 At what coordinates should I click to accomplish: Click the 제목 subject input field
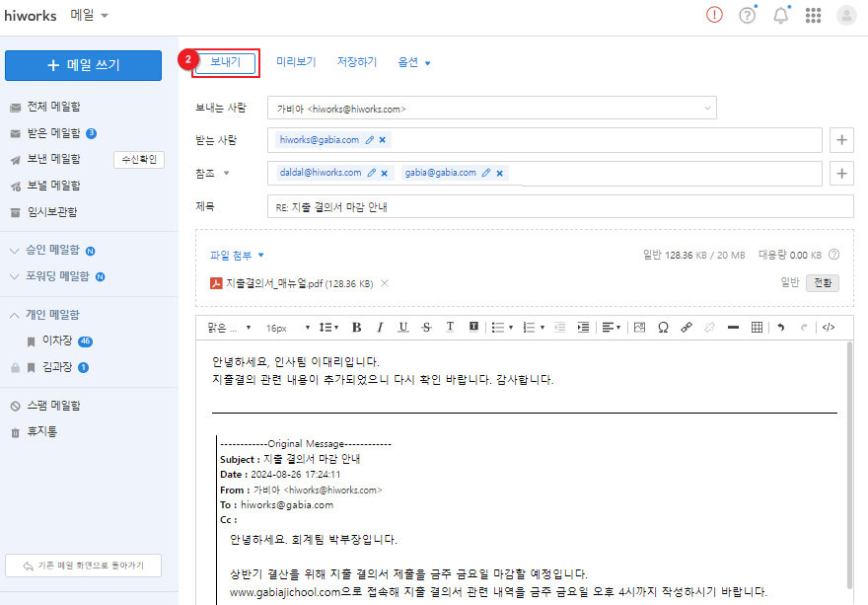[559, 206]
